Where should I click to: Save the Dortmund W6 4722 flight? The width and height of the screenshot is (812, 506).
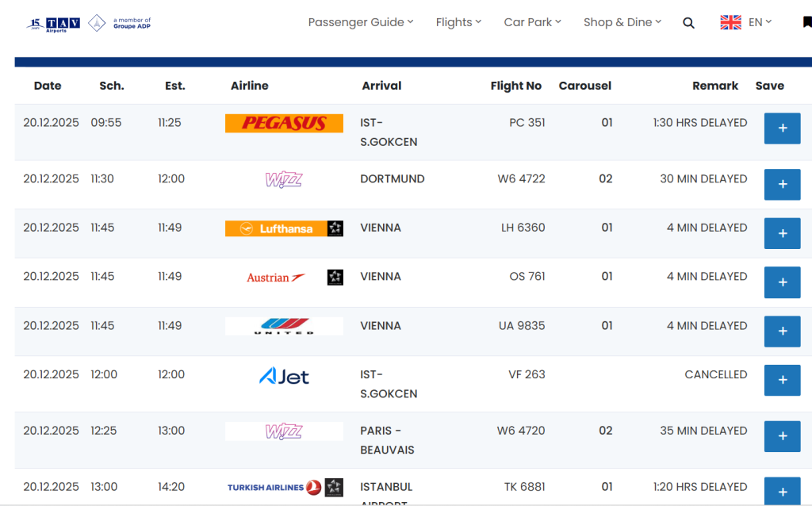coord(782,184)
